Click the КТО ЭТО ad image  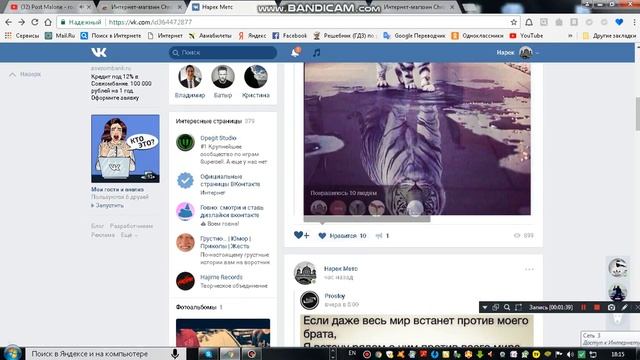coord(125,149)
